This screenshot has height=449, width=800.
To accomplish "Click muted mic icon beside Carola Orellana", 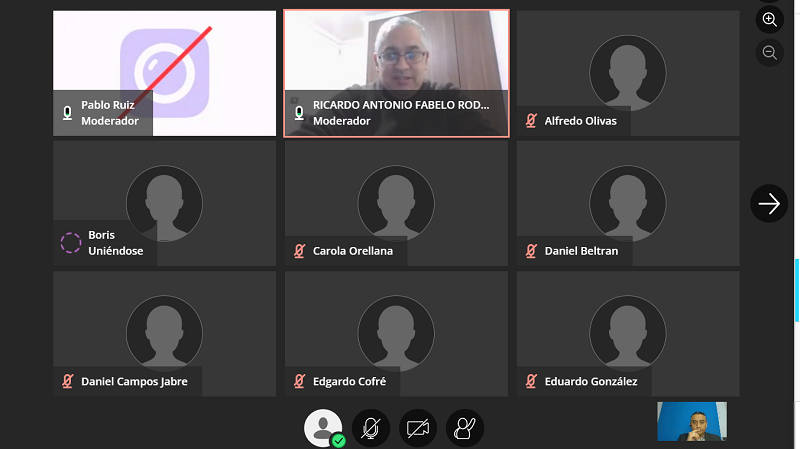I will (x=299, y=251).
